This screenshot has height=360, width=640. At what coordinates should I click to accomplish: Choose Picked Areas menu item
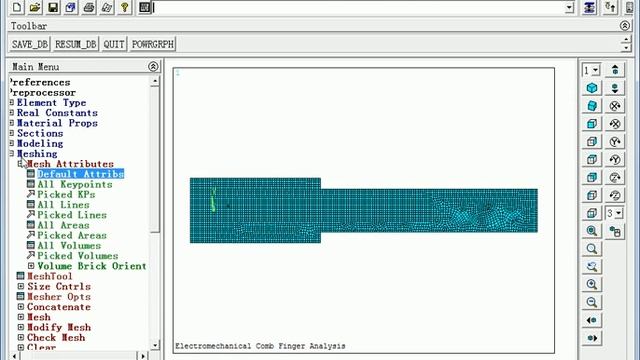click(x=72, y=235)
